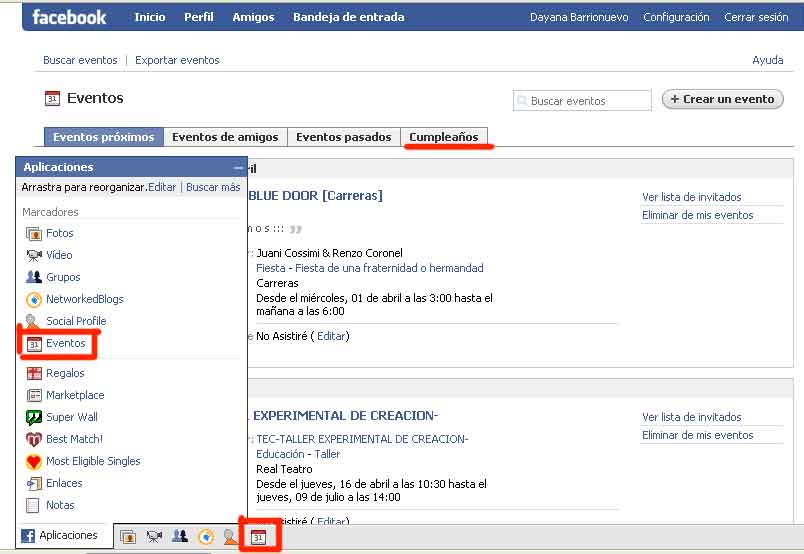
Task: Click the NetworkedBlogs icon in sidebar list
Action: 34,300
